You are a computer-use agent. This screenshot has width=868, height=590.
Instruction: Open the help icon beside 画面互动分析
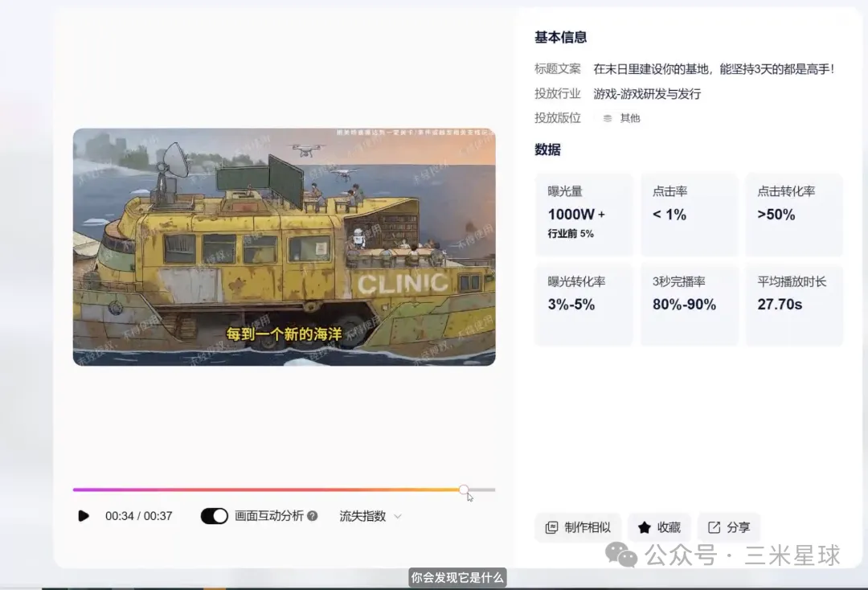[312, 516]
